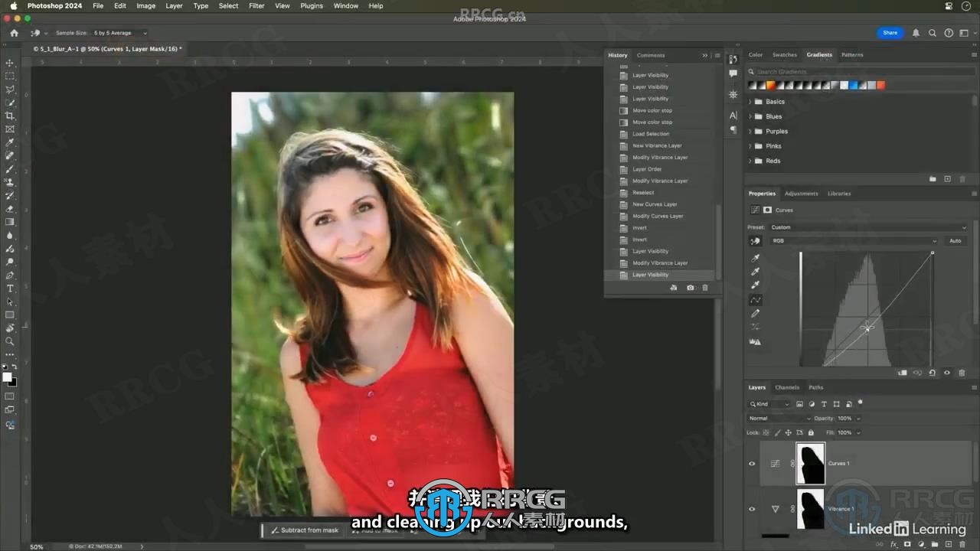980x551 pixels.
Task: Open the RGB channel dropdown
Action: point(854,241)
